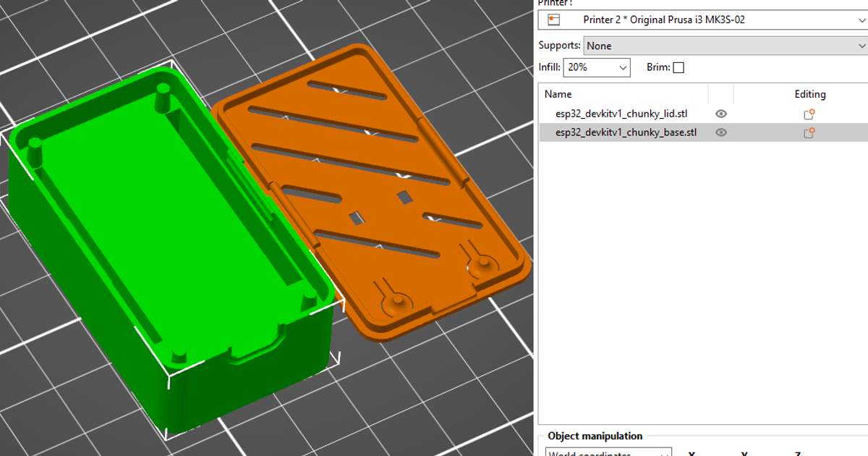Screen dimensions: 868x456
Task: Open the Printer selection dropdown
Action: (860, 20)
